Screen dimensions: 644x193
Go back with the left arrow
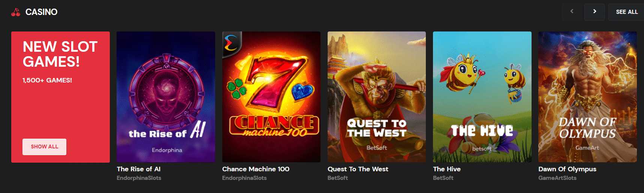(x=572, y=12)
